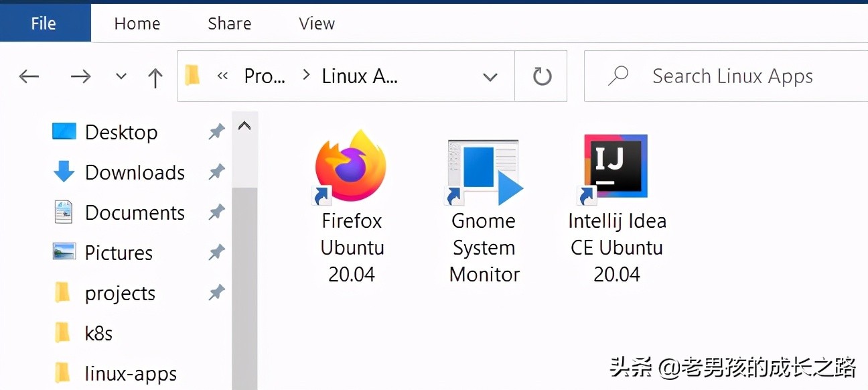
Task: Unpin Pictures from Quick access
Action: [216, 253]
